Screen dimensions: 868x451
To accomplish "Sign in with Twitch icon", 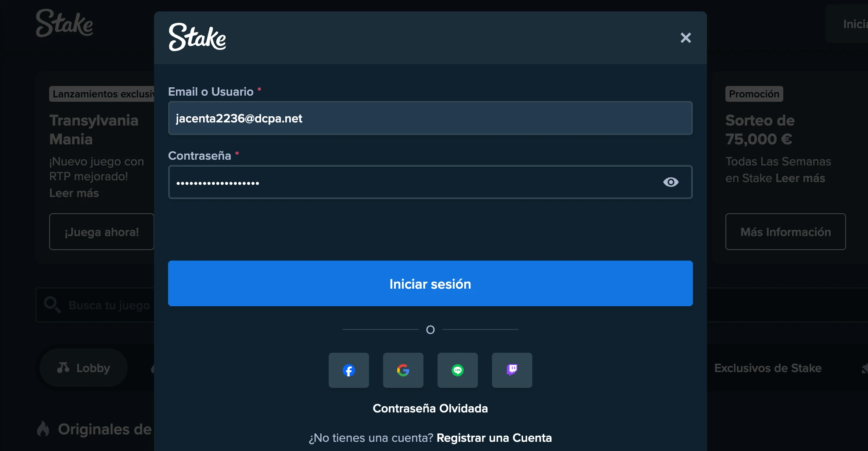I will [x=512, y=370].
